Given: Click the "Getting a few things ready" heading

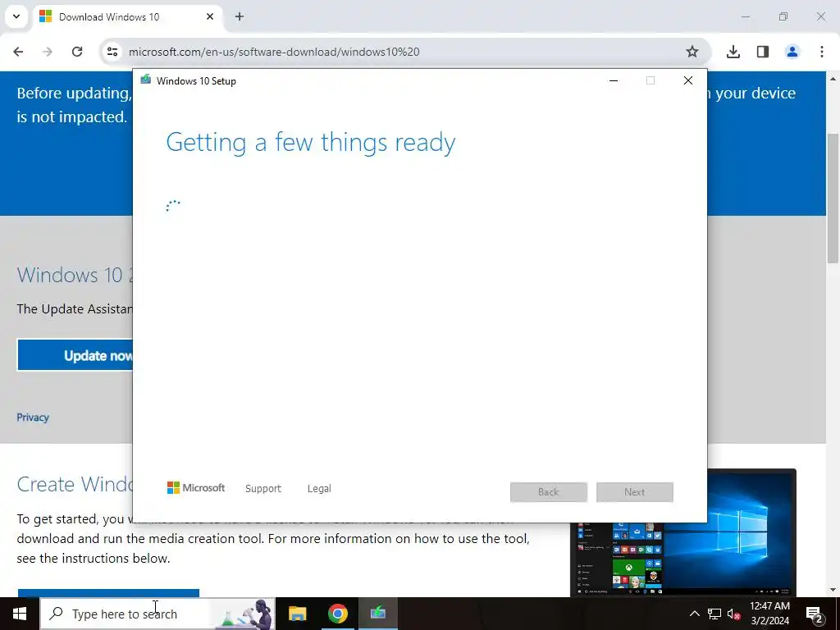Looking at the screenshot, I should 311,143.
